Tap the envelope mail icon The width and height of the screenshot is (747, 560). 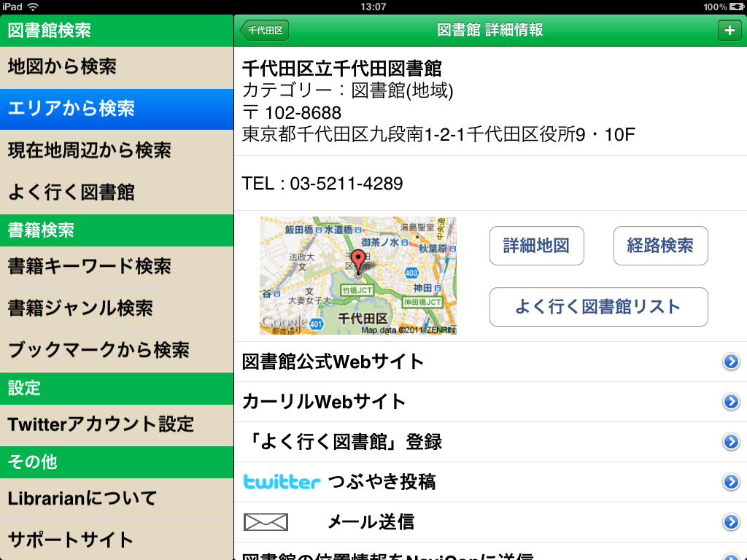click(266, 522)
